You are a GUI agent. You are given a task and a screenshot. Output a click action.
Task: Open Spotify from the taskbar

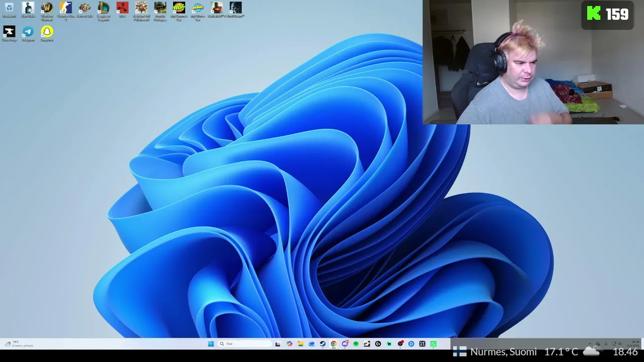point(356,344)
